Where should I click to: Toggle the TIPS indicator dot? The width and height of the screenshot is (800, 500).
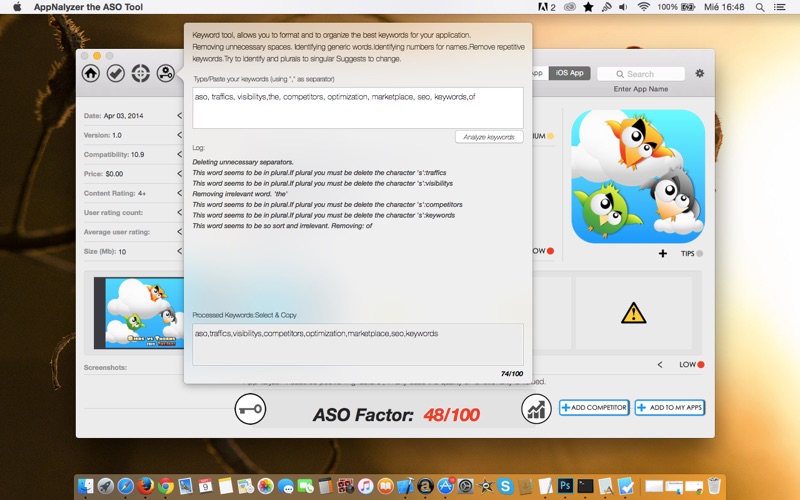click(699, 254)
